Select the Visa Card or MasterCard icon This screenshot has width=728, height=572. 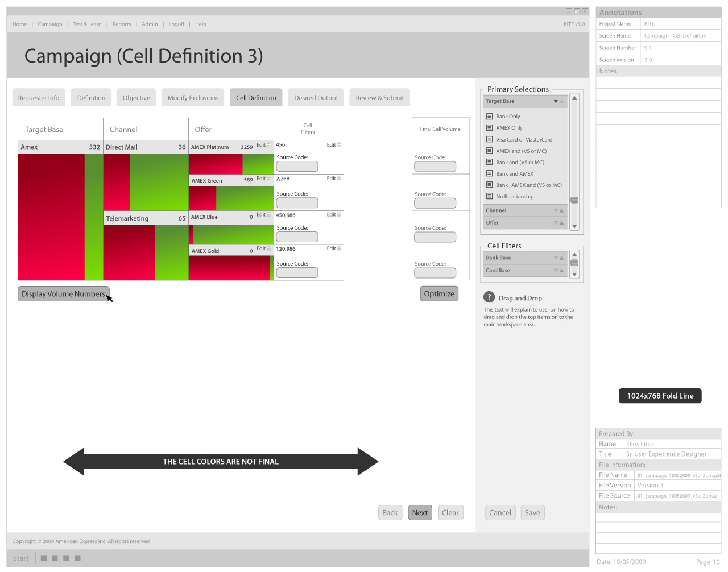point(489,139)
